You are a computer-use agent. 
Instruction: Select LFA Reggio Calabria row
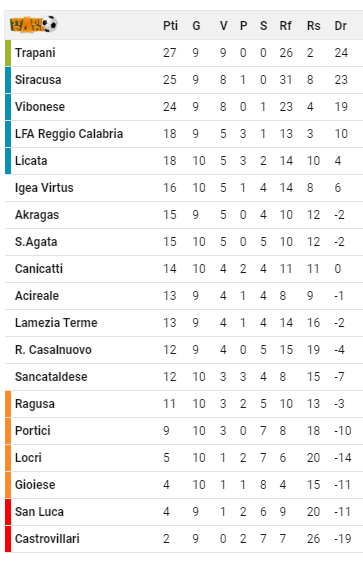click(184, 134)
